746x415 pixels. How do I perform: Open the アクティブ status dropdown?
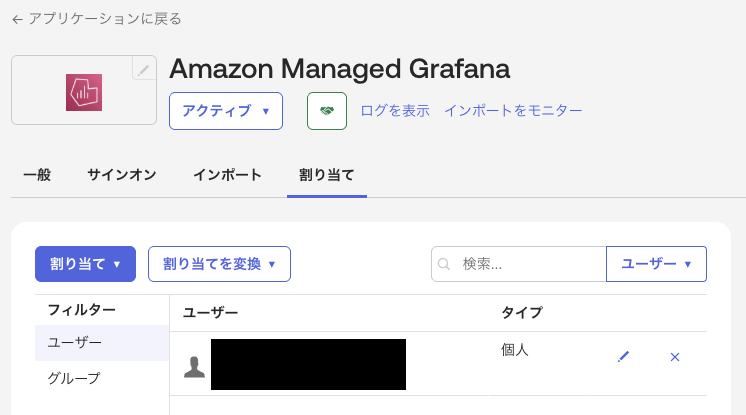(226, 111)
